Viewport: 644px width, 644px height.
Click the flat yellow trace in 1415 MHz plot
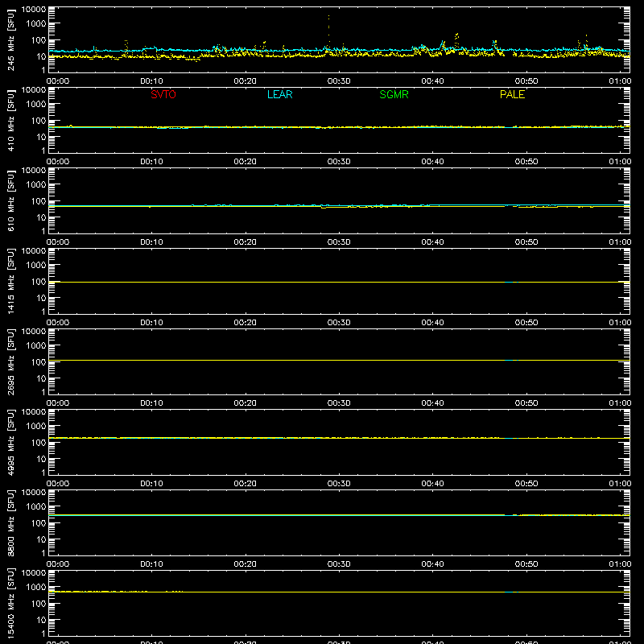point(339,283)
